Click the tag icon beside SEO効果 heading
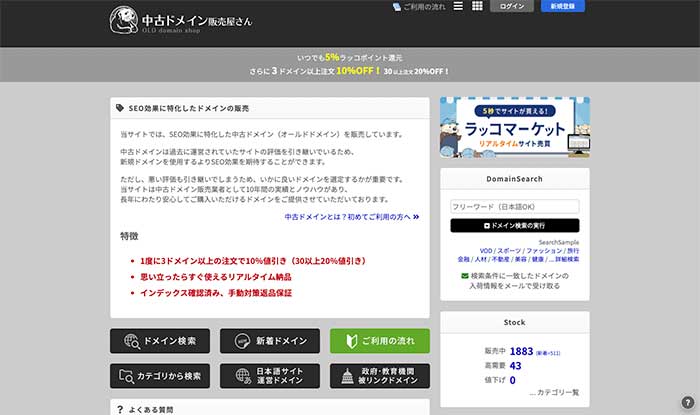The image size is (700, 415). pos(120,108)
